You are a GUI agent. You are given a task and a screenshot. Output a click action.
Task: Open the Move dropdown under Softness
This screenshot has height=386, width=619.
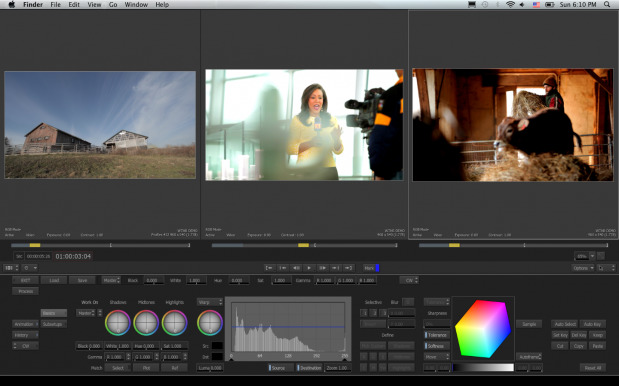(x=437, y=356)
